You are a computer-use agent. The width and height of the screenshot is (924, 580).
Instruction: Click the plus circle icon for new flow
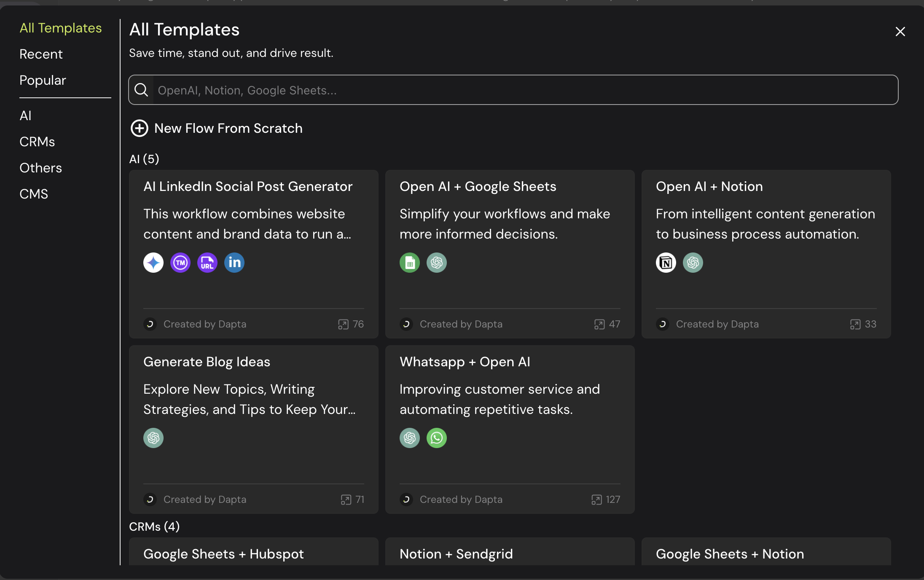pos(140,128)
